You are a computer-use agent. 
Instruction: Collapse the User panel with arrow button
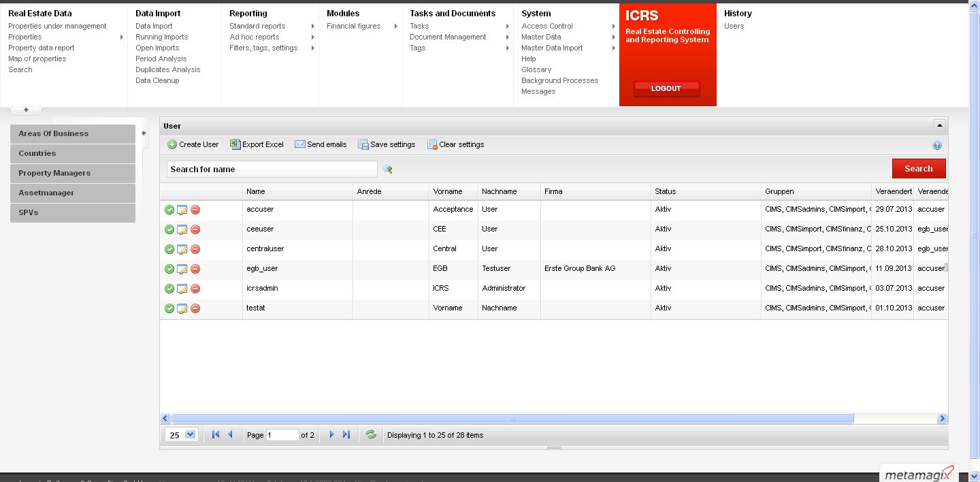(x=939, y=126)
